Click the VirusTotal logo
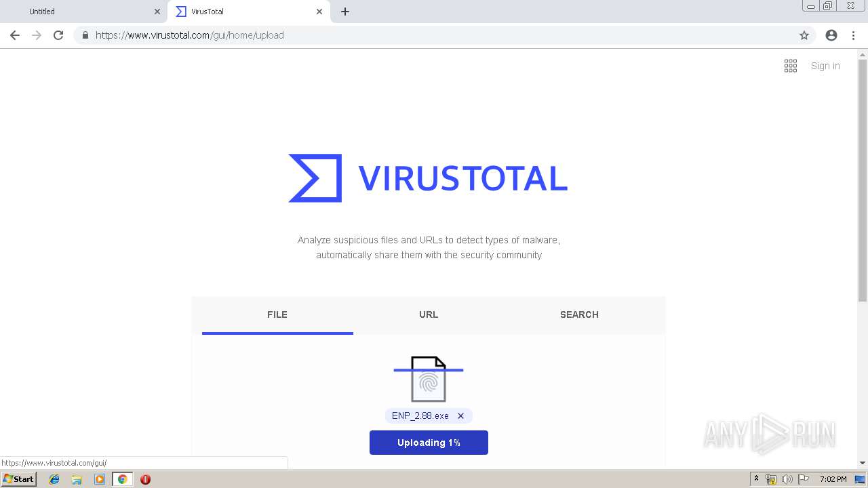This screenshot has width=868, height=488. point(428,178)
